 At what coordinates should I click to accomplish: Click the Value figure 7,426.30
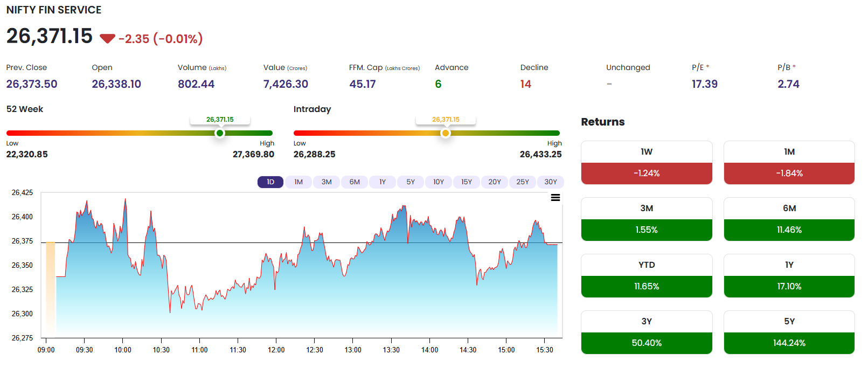(286, 84)
